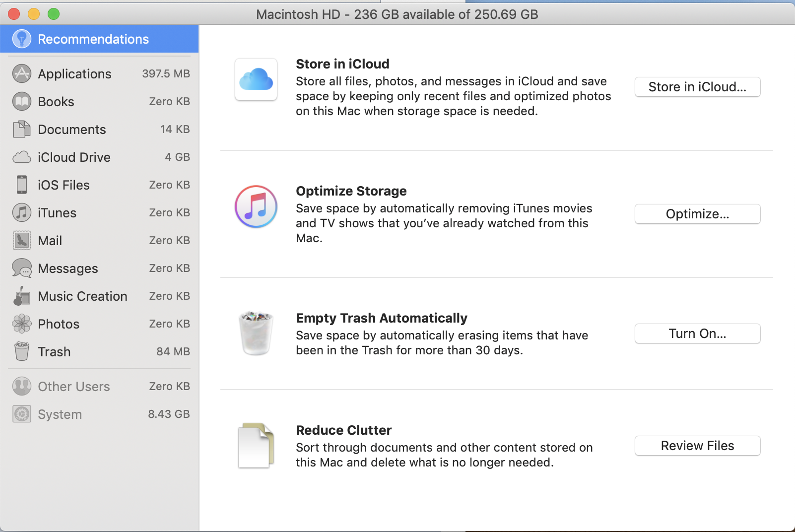Click the Photos flower icon
Viewport: 795px width, 532px height.
[22, 324]
